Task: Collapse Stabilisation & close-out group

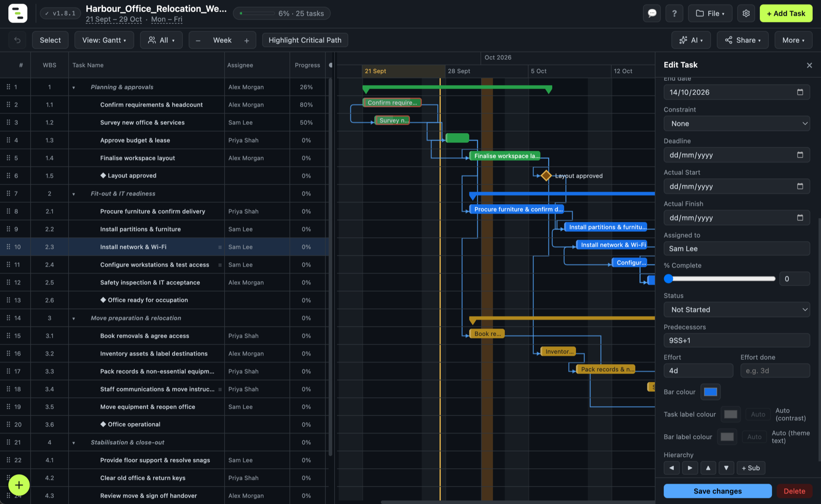Action: tap(73, 443)
